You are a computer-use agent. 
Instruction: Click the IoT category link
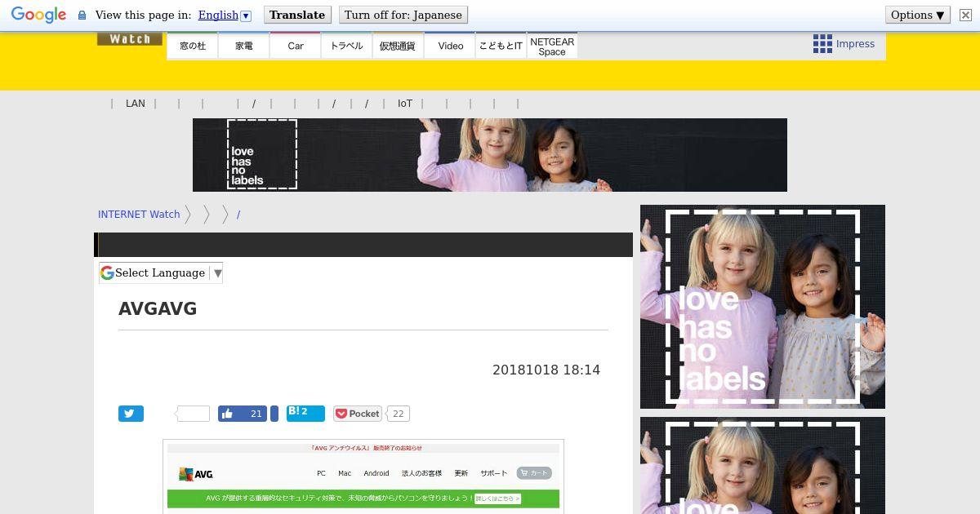point(405,104)
